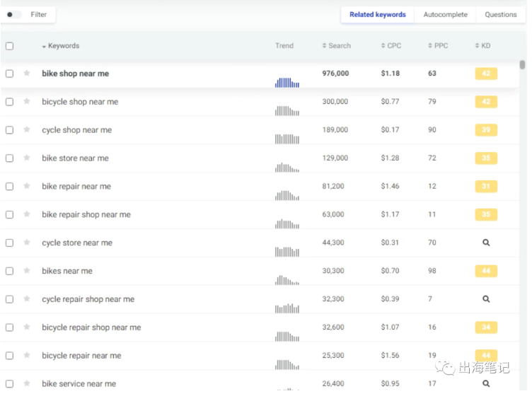Star the keyword bikes near me
The height and width of the screenshot is (401, 532).
[27, 270]
